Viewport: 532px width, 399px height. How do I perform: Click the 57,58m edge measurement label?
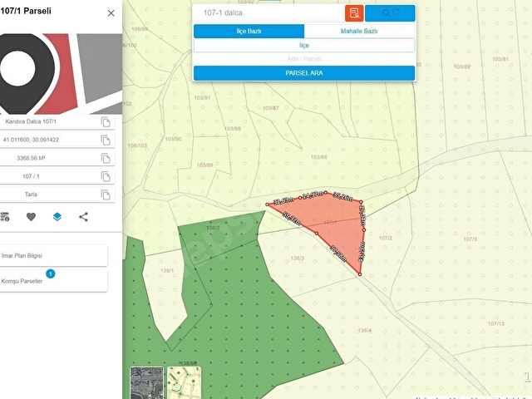pos(338,254)
